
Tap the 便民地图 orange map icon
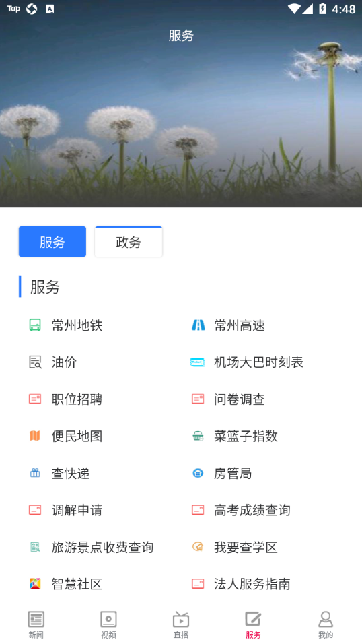click(35, 436)
